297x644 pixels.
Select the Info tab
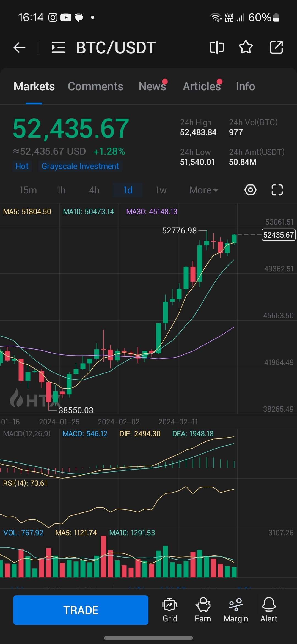[245, 86]
